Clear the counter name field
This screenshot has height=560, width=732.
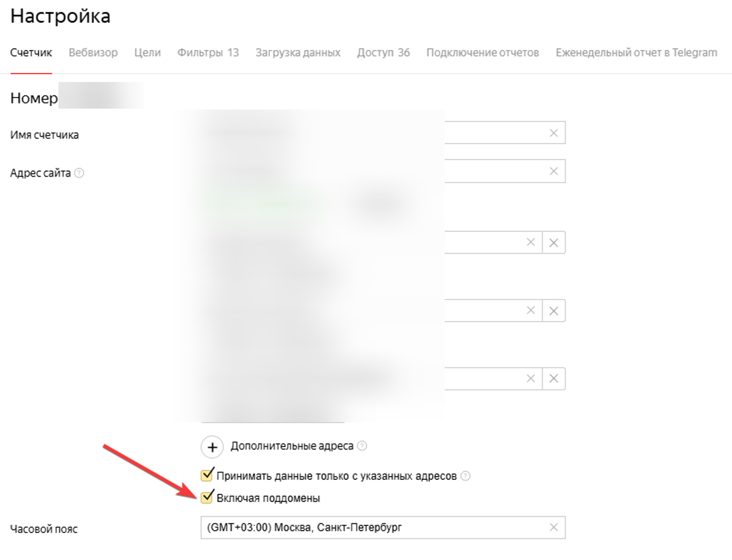pyautogui.click(x=553, y=133)
